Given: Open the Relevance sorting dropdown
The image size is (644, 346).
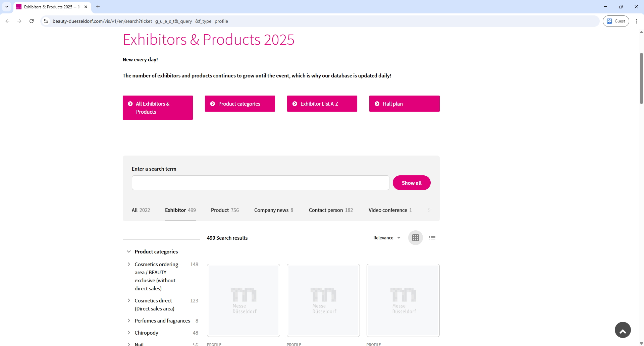Looking at the screenshot, I should coord(387,237).
